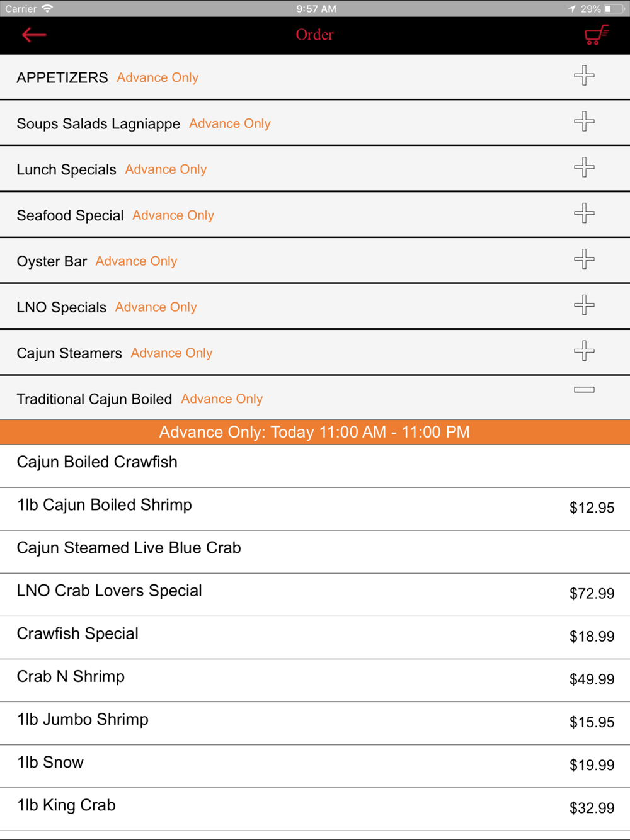This screenshot has width=630, height=840.
Task: Tap the orange Advance Only time banner
Action: 315,432
